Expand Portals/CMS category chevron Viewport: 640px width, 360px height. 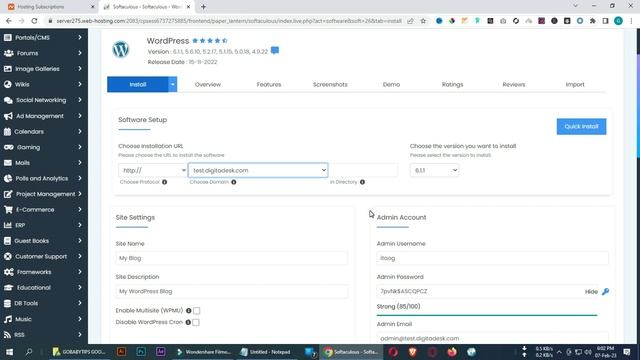point(80,38)
